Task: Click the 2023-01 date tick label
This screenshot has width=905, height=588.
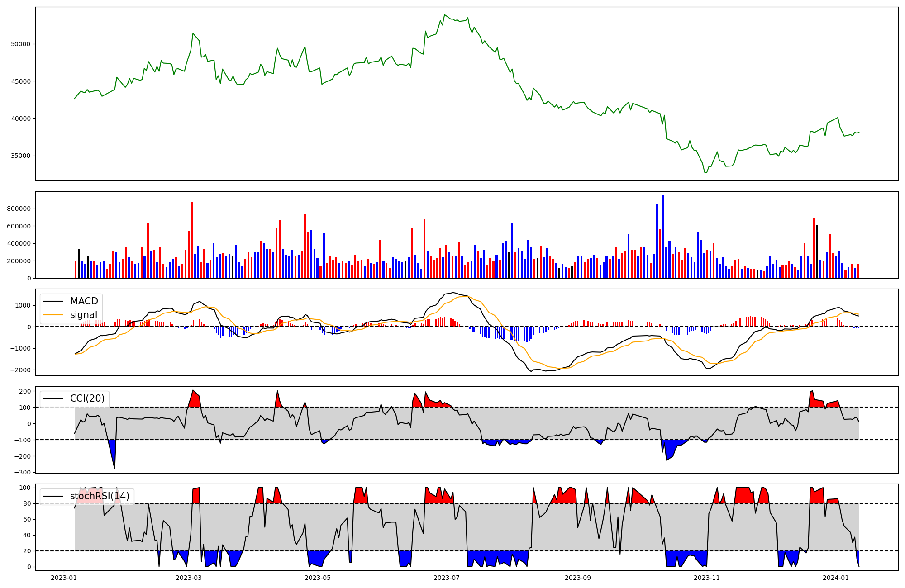Action: click(63, 578)
